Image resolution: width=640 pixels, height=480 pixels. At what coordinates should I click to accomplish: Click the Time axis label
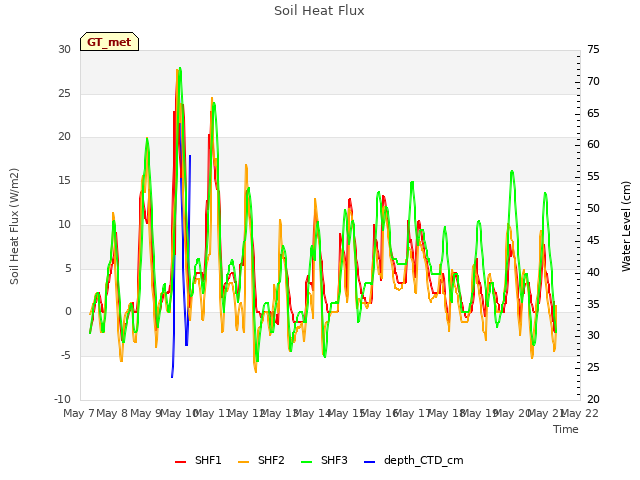566,429
